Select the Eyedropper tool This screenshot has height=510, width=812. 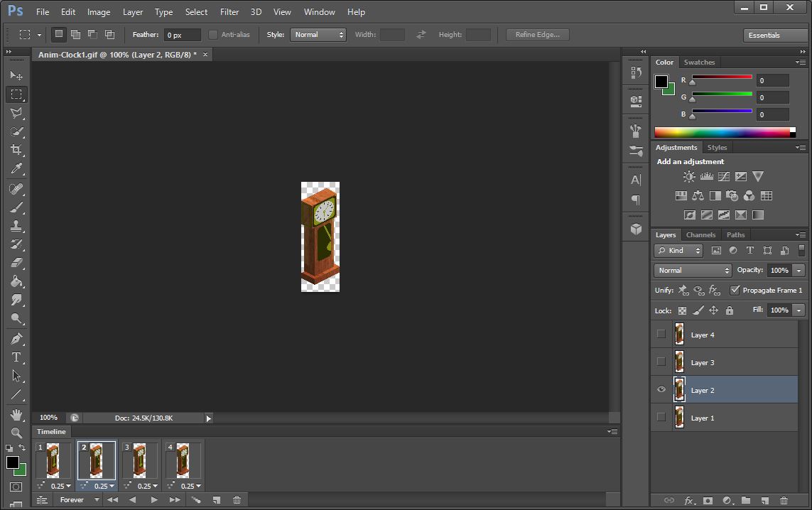pos(16,169)
